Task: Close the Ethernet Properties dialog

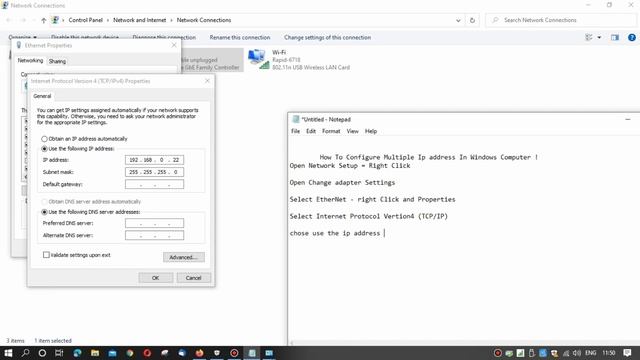Action: tap(174, 45)
